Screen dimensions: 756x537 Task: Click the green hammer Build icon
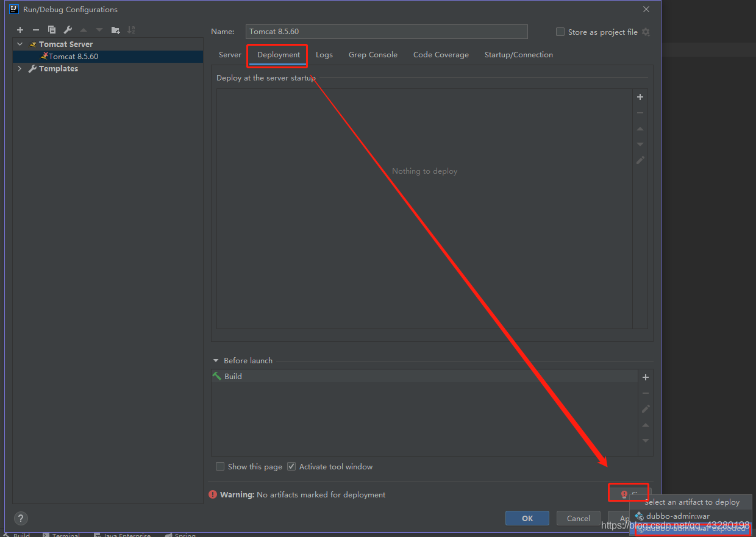[216, 376]
